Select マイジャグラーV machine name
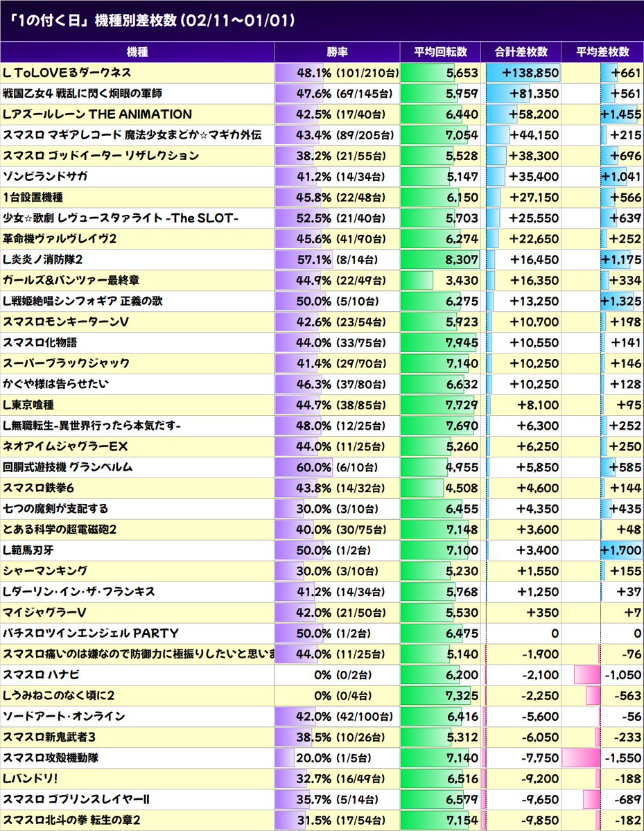This screenshot has height=831, width=644. pos(44,613)
